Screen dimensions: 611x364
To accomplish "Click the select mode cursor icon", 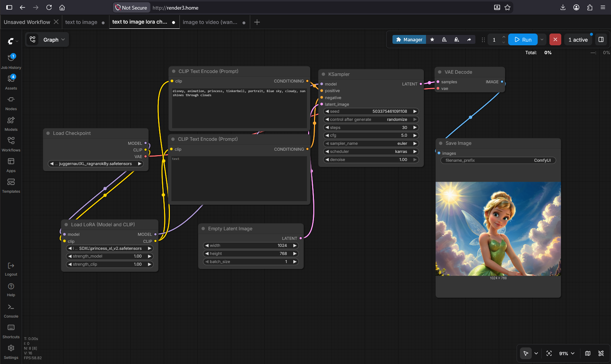I will coord(526,353).
